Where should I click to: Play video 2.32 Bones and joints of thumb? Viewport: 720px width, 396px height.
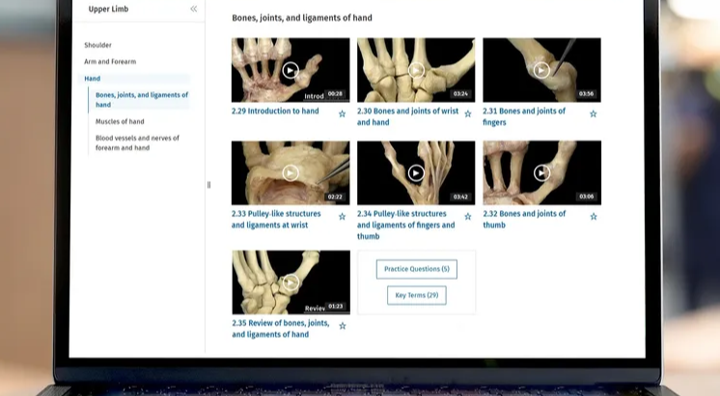(542, 173)
